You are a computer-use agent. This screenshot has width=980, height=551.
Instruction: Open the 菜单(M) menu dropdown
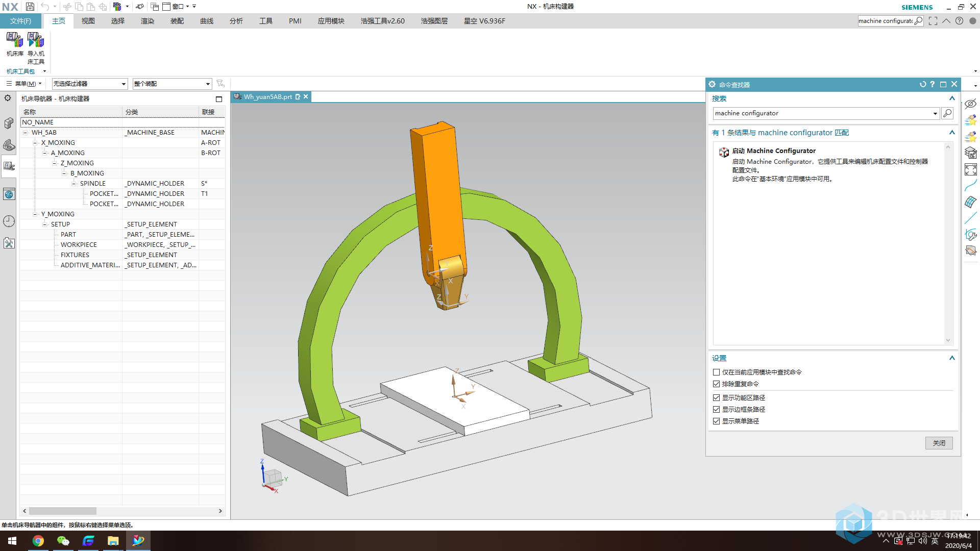(23, 84)
